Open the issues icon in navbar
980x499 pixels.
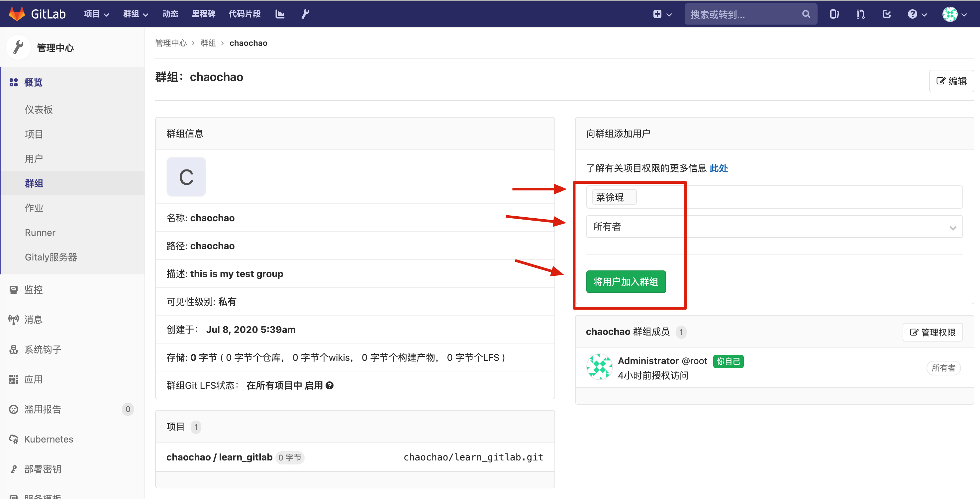(834, 14)
